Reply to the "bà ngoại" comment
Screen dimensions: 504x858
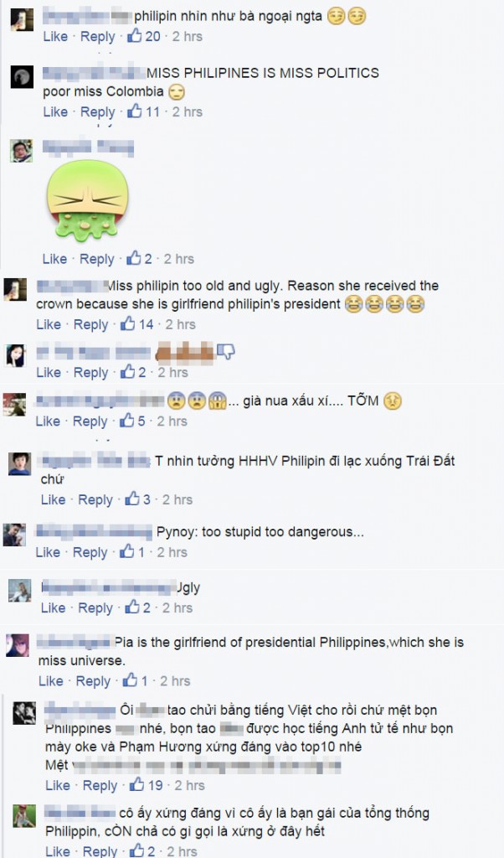pos(98,37)
